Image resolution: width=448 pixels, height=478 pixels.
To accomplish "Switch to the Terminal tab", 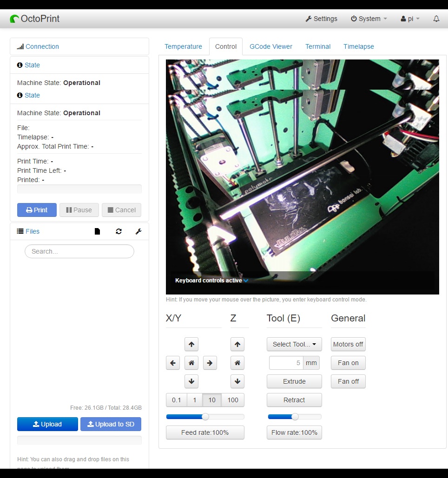I will pos(317,46).
